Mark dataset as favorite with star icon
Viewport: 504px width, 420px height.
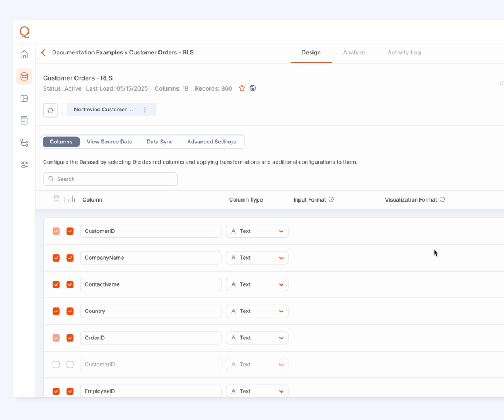tap(242, 88)
